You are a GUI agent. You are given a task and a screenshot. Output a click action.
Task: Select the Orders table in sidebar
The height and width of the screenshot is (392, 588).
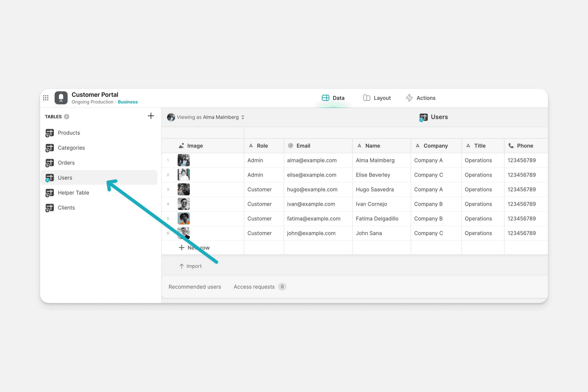tap(66, 163)
